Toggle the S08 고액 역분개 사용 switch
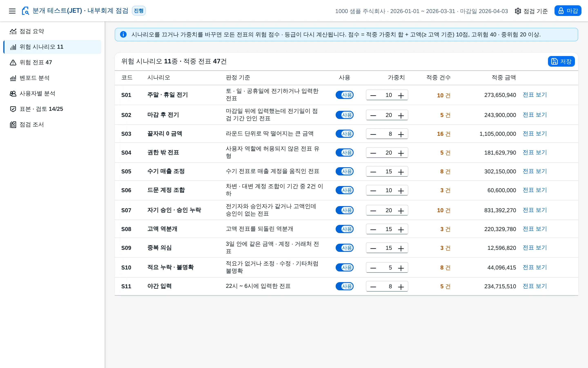The image size is (588, 368). pyautogui.click(x=344, y=229)
